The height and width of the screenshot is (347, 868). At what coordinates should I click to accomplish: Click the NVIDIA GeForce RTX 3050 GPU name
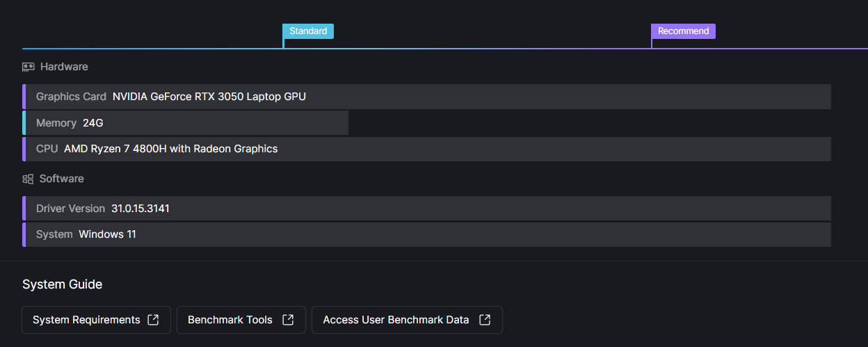click(209, 97)
